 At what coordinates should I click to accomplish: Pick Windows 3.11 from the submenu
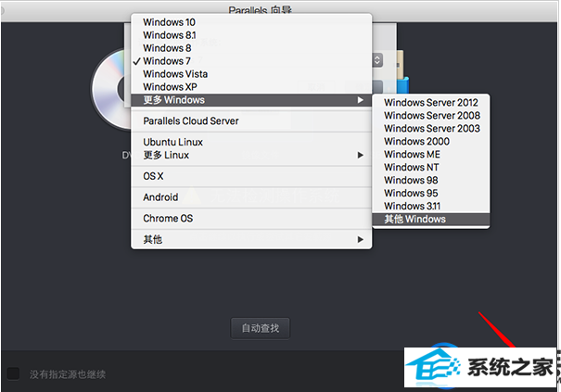(x=431, y=206)
